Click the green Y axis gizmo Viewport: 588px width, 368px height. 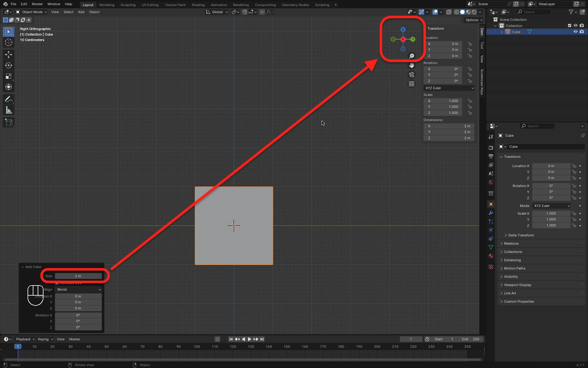pyautogui.click(x=413, y=39)
